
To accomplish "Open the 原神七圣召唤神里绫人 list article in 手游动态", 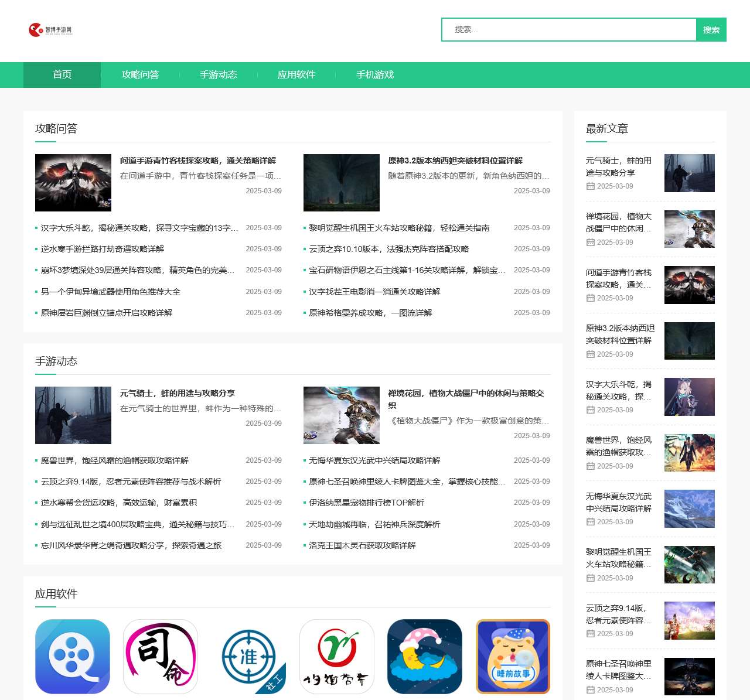I will [407, 482].
